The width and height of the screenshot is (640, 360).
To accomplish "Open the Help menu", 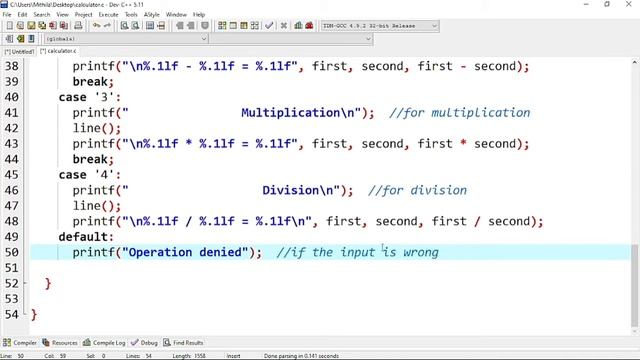I will 199,15.
